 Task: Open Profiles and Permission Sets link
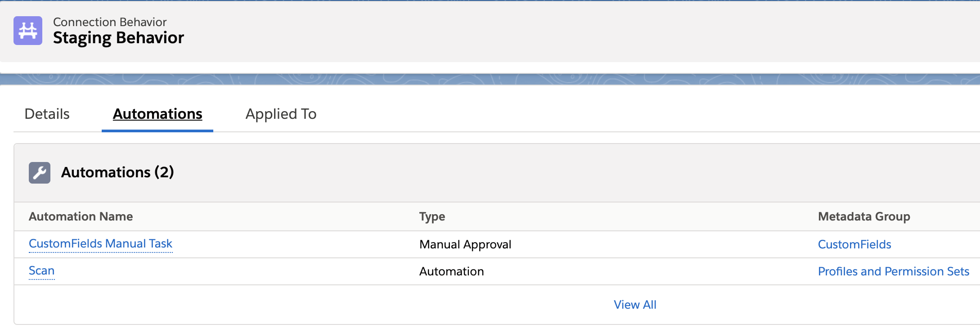click(x=894, y=271)
